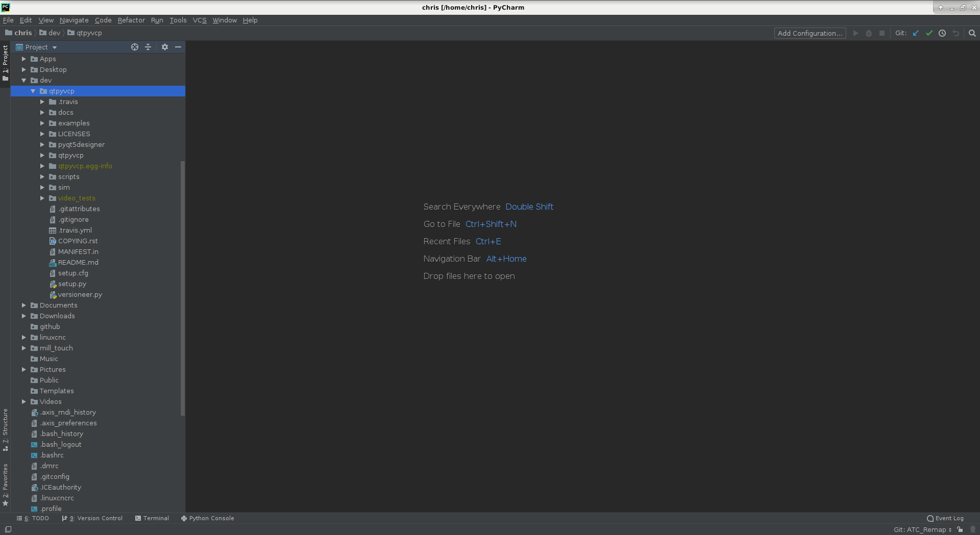Open setup.cfg file
This screenshot has height=535, width=980.
73,273
